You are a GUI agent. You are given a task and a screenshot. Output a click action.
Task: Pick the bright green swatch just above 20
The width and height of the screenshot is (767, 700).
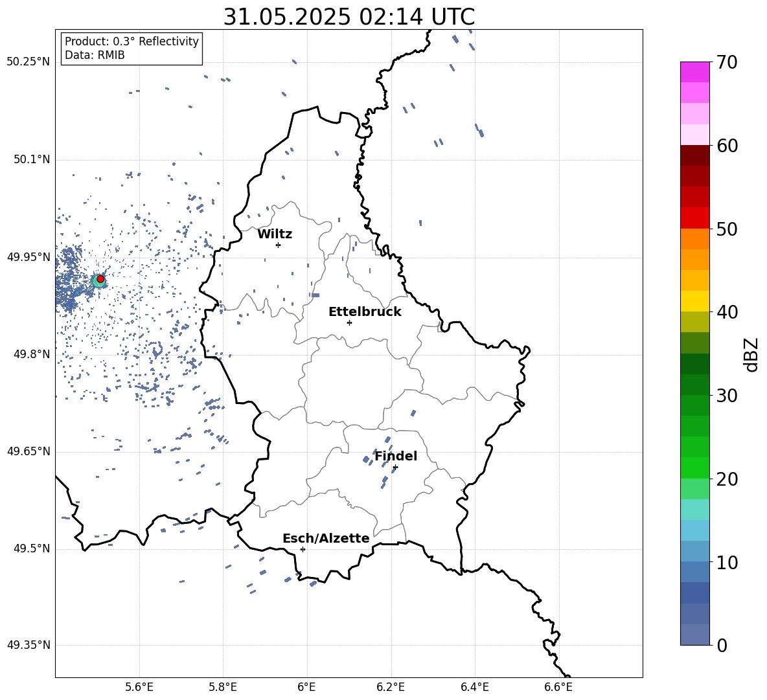tap(694, 468)
